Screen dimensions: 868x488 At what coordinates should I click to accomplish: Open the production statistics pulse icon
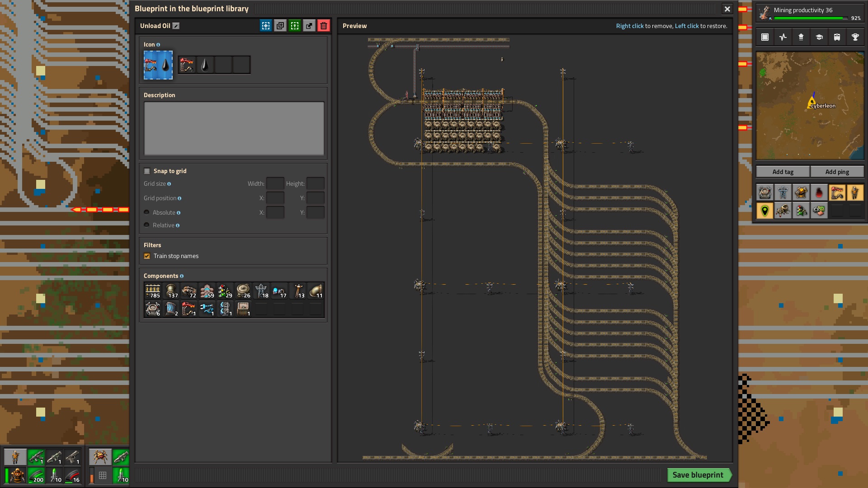[x=783, y=37]
